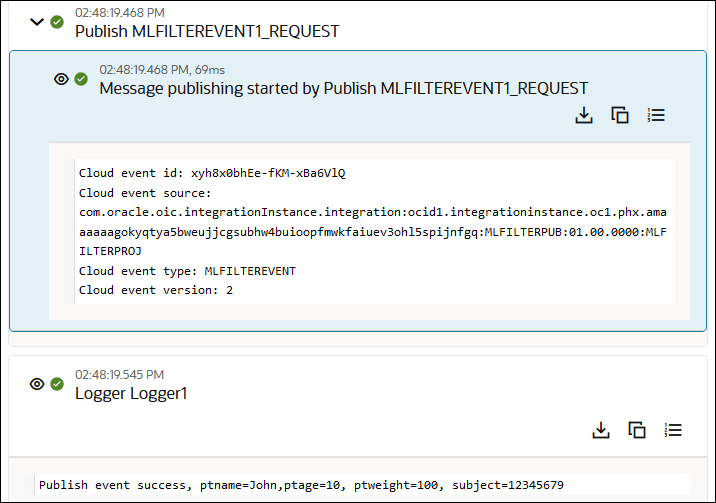Download the Logger1 message

pos(601,430)
